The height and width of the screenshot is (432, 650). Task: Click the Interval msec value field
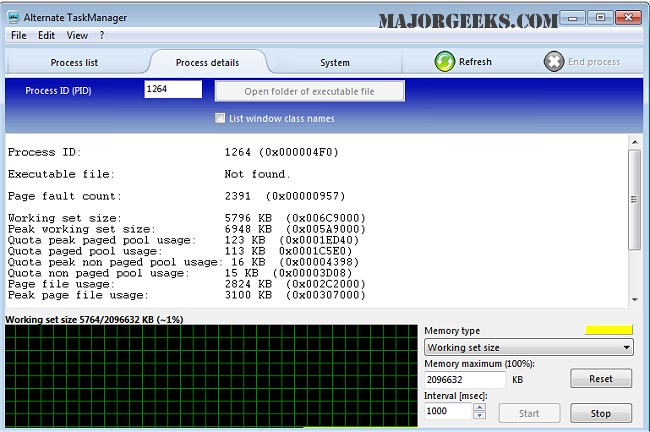(449, 411)
